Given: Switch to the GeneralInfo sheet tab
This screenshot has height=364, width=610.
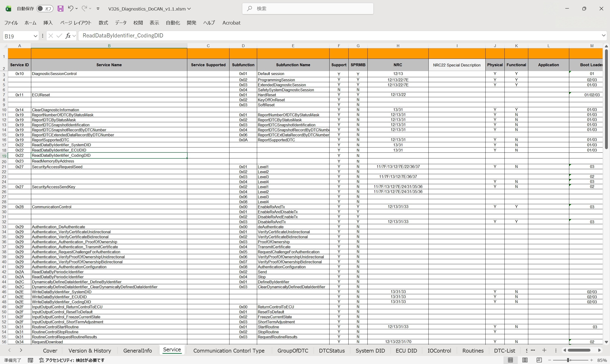Looking at the screenshot, I should click(137, 351).
